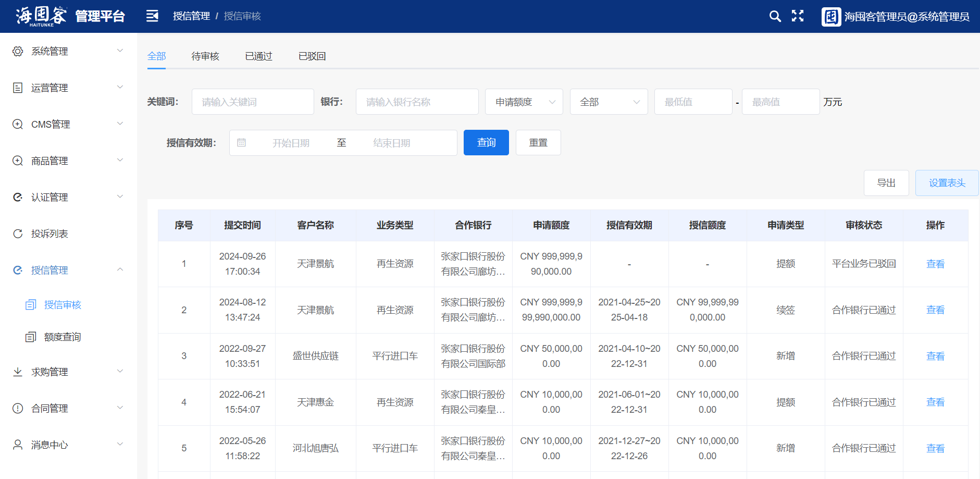Click the 设置表头 button
The width and height of the screenshot is (980, 479).
(x=947, y=183)
